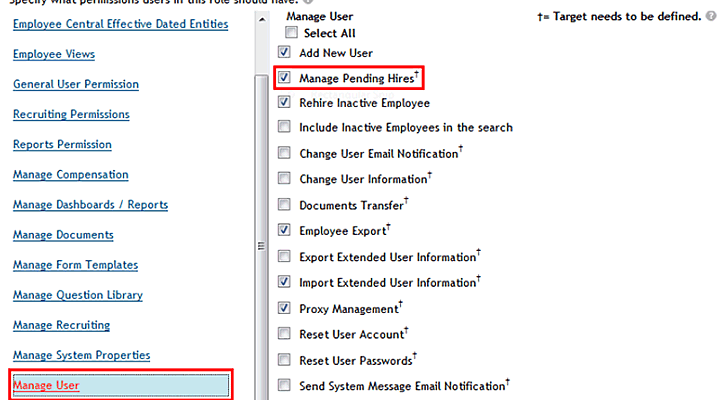Open the Employee Views permission category
Image resolution: width=725 pixels, height=400 pixels.
[55, 55]
